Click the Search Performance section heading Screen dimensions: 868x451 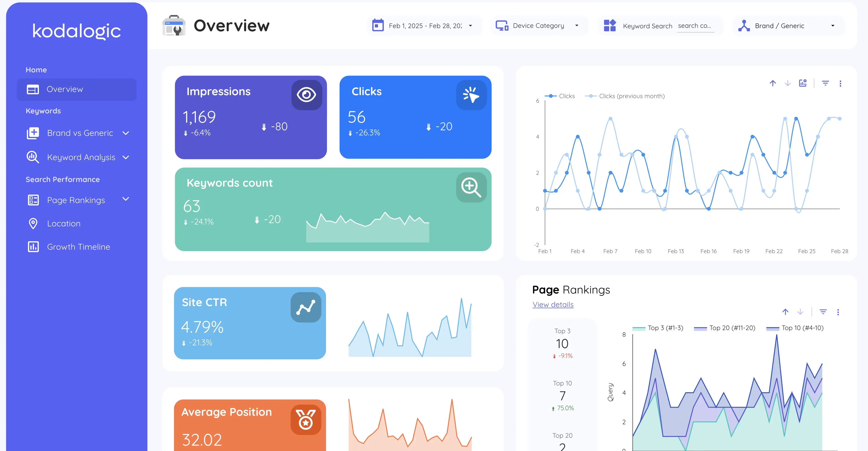pyautogui.click(x=63, y=179)
